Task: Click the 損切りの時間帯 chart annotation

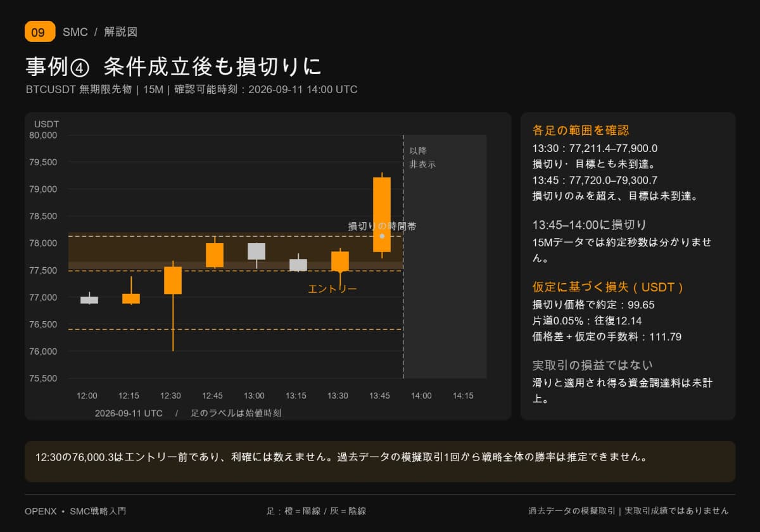Action: pyautogui.click(x=382, y=226)
